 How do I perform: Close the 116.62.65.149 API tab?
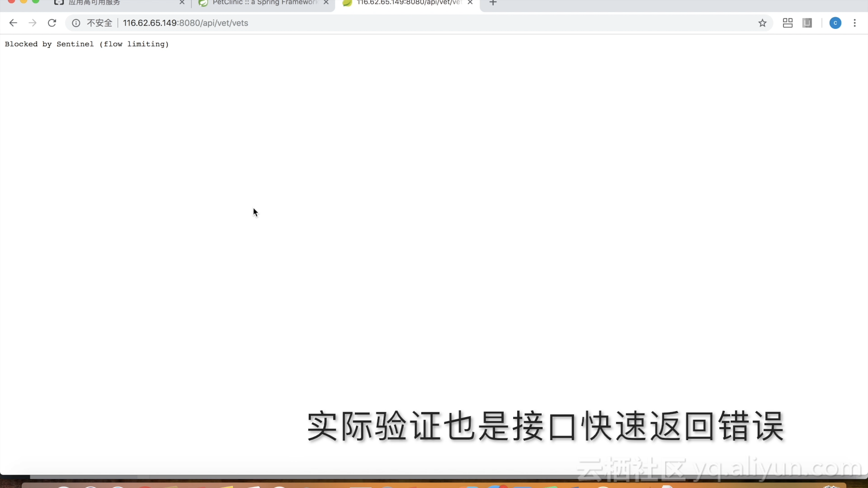click(x=470, y=3)
